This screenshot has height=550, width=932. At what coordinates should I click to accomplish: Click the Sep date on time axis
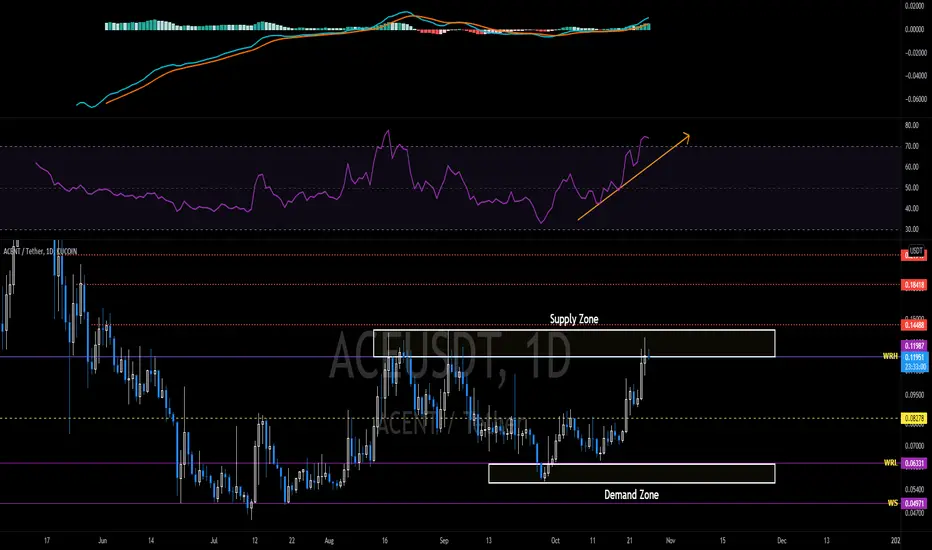pos(443,540)
